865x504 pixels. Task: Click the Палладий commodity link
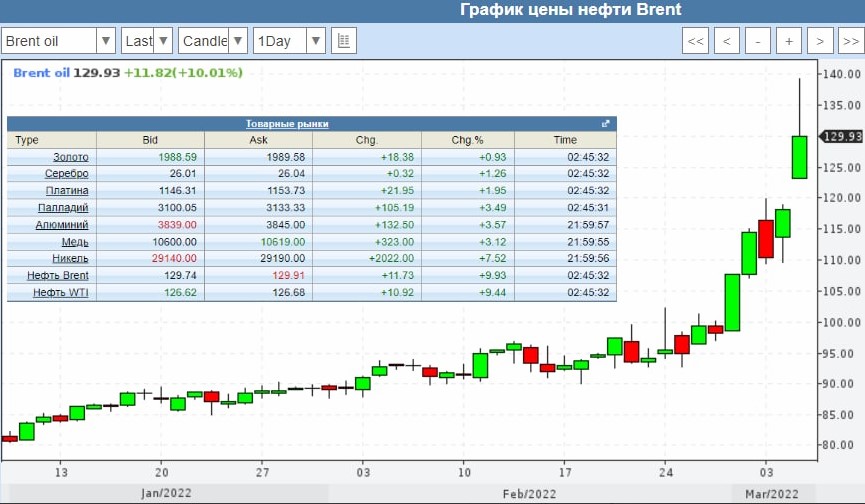(66, 208)
